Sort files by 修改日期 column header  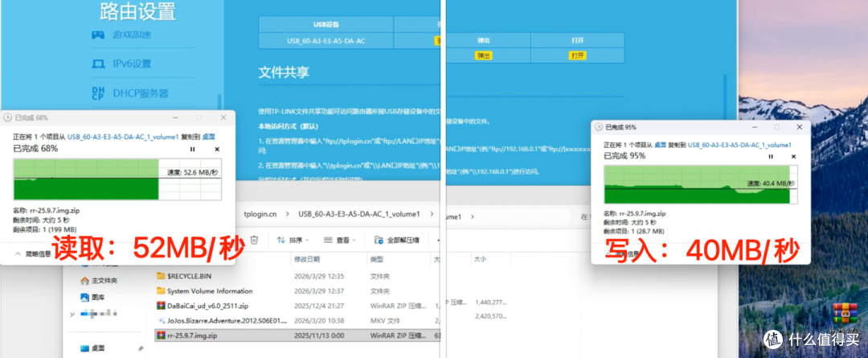[x=306, y=259]
